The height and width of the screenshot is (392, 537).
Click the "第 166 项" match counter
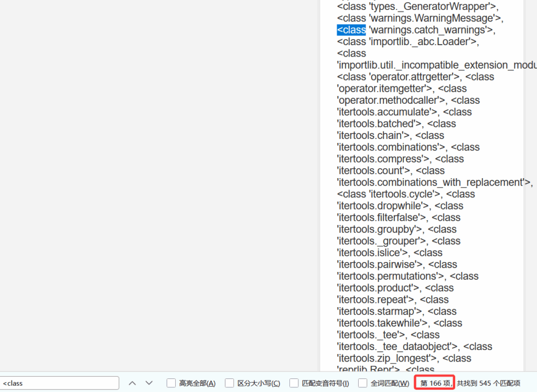(x=435, y=383)
